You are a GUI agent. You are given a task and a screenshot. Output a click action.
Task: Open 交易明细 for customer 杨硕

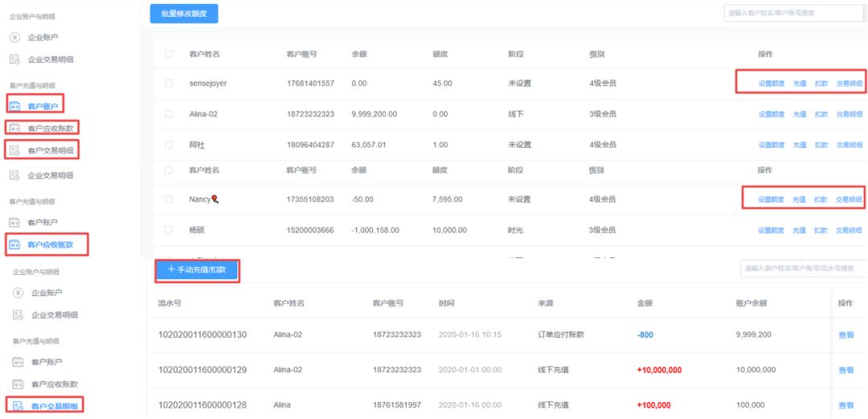(849, 231)
